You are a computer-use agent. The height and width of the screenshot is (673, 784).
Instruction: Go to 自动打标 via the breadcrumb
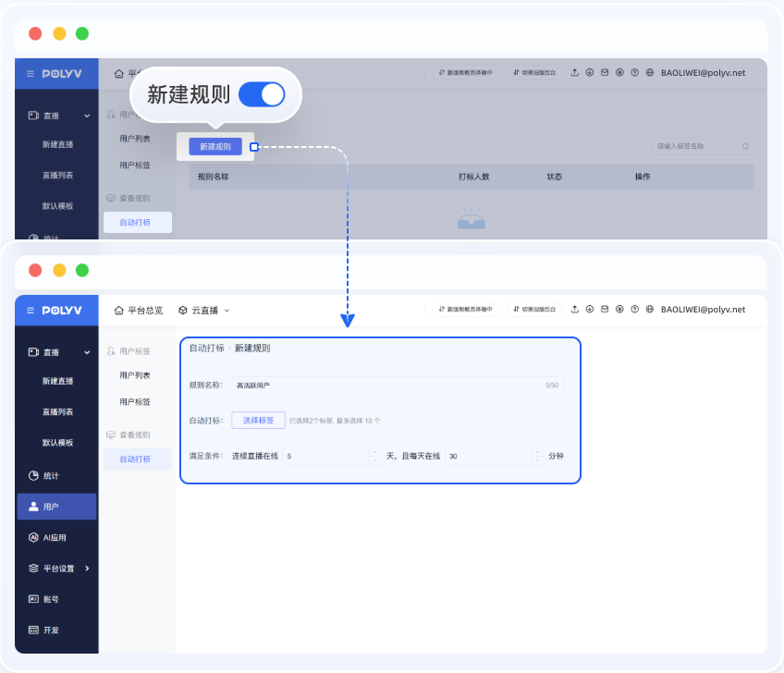pyautogui.click(x=207, y=349)
